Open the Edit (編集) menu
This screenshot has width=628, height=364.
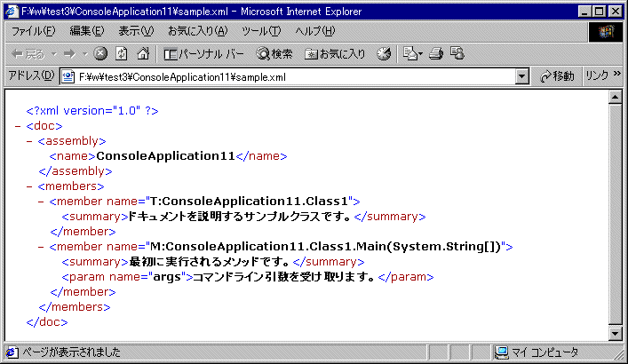click(x=87, y=31)
